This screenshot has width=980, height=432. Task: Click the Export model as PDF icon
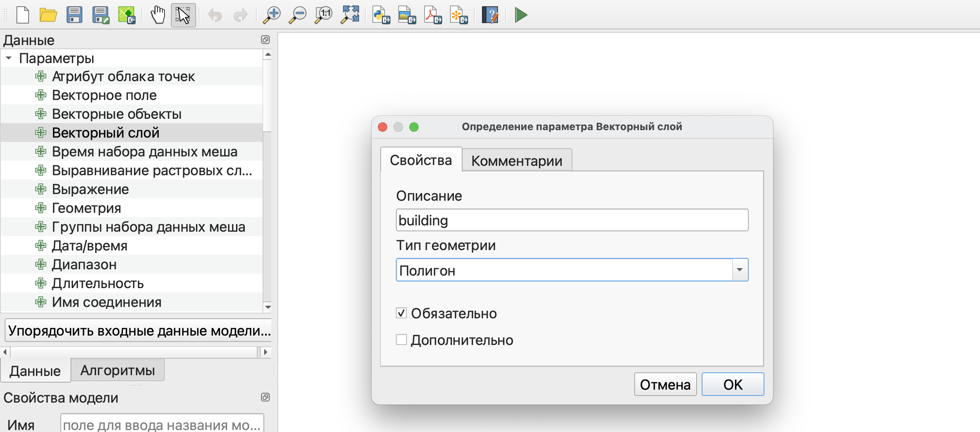click(432, 15)
